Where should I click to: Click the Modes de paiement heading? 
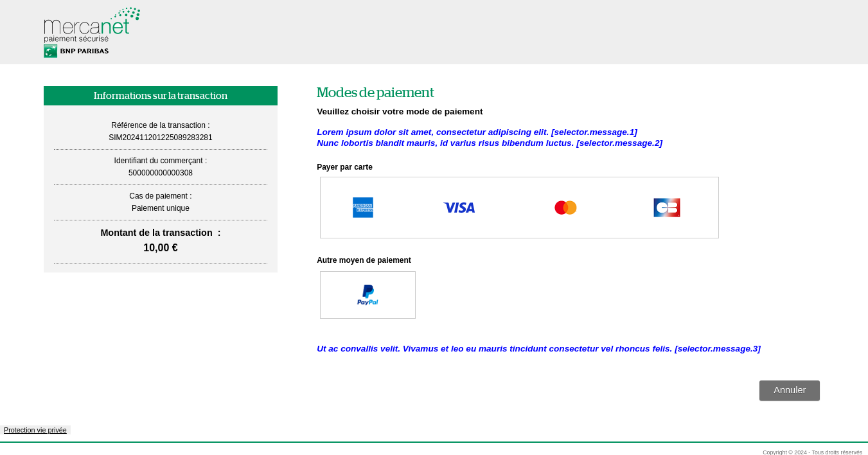tap(375, 93)
